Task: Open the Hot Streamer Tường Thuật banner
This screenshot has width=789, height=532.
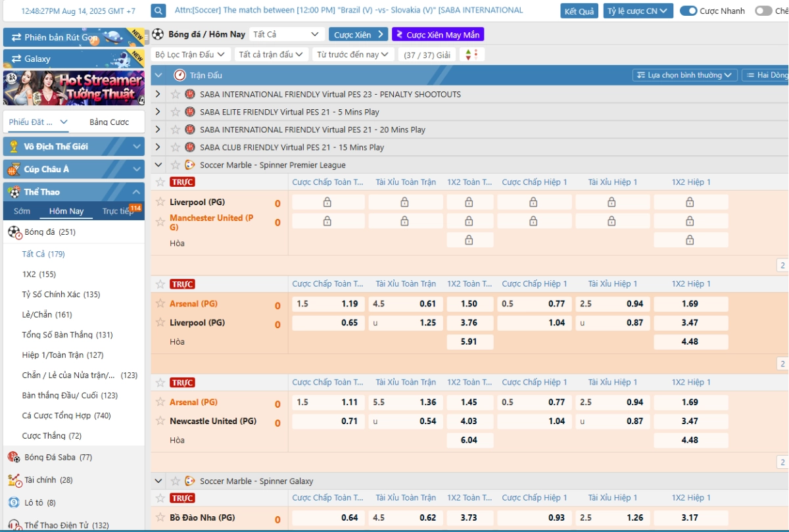Action: coord(74,87)
